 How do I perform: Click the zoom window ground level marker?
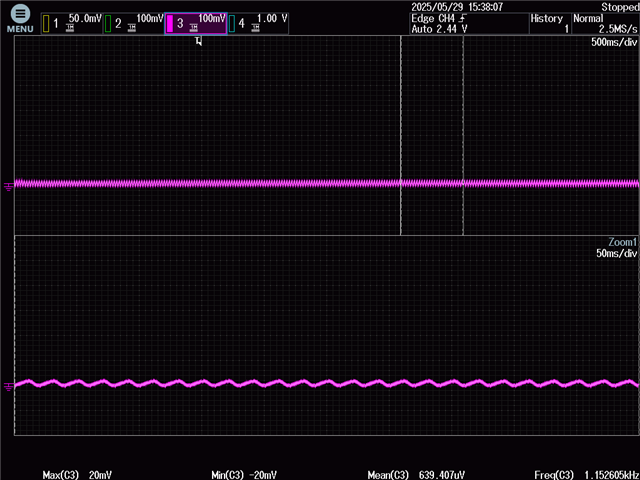click(9, 386)
